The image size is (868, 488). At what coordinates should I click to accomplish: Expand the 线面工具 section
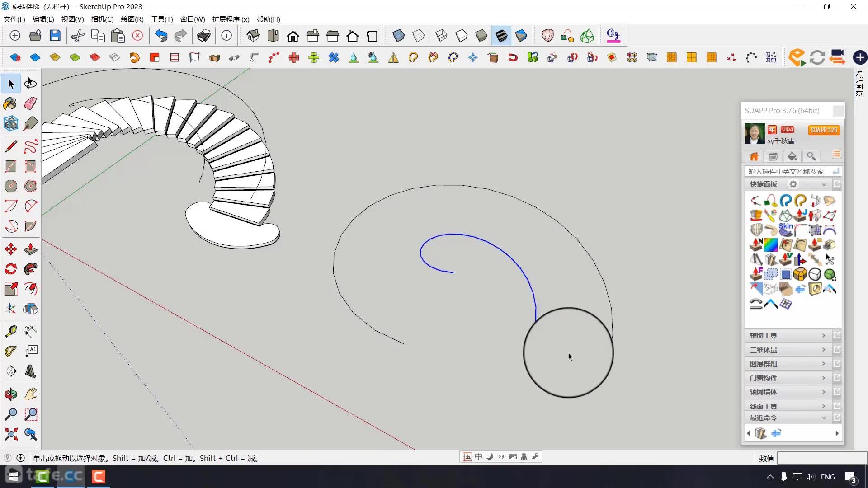(x=788, y=406)
